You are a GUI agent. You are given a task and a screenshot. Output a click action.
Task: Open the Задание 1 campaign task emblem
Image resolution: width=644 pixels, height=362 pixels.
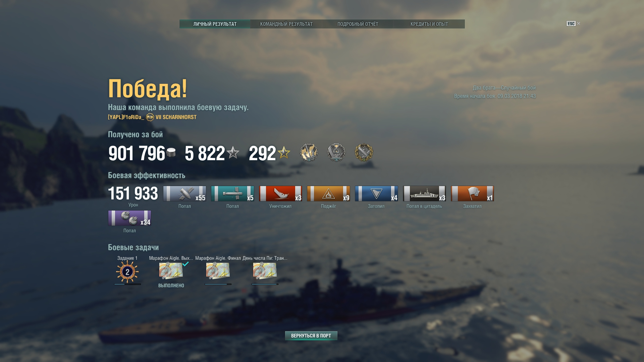click(x=127, y=271)
